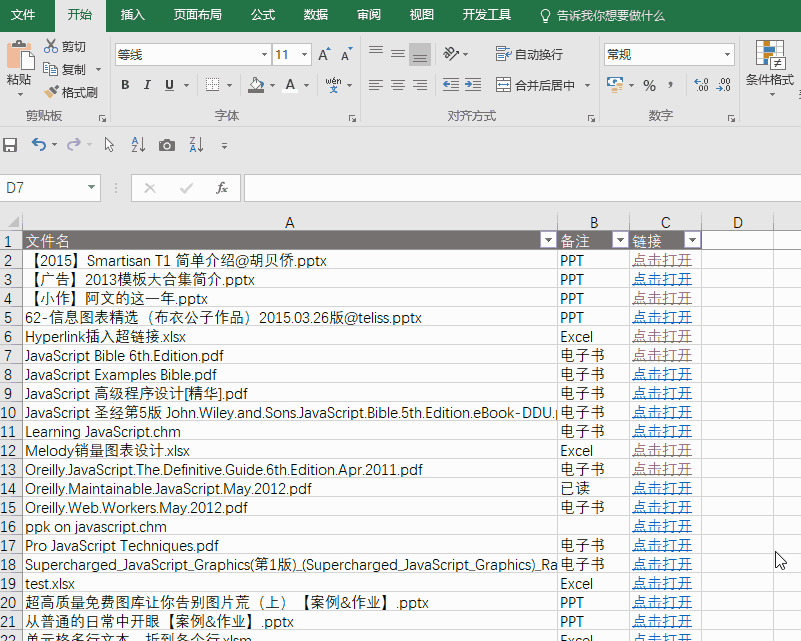Switch to the 数据 (Data) tab

click(x=315, y=15)
